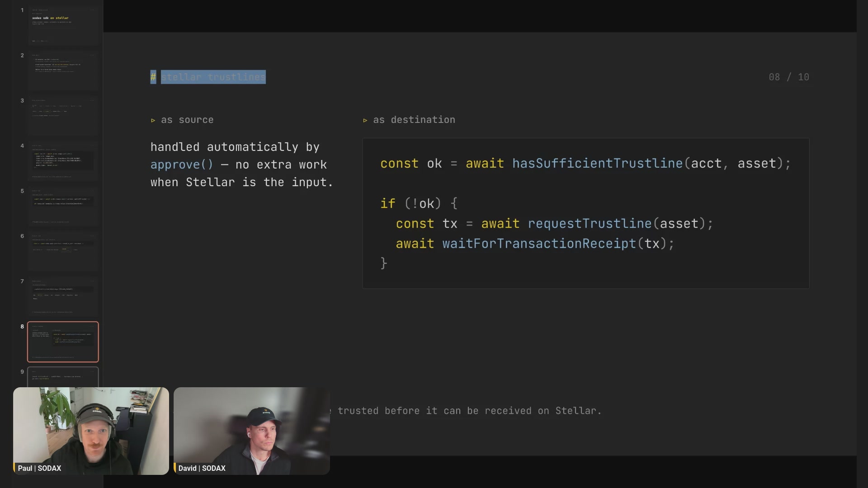Open slide 3 thumbnail in sidebar
This screenshot has width=868, height=488.
(63, 116)
